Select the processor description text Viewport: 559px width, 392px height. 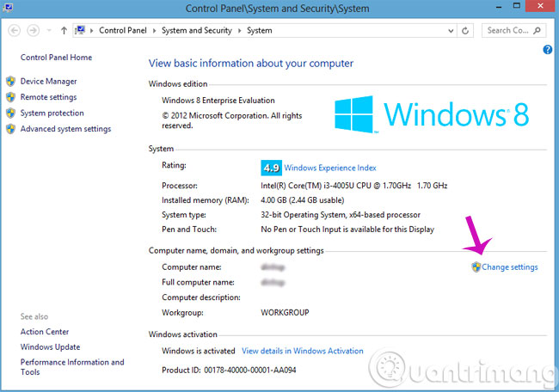(354, 186)
